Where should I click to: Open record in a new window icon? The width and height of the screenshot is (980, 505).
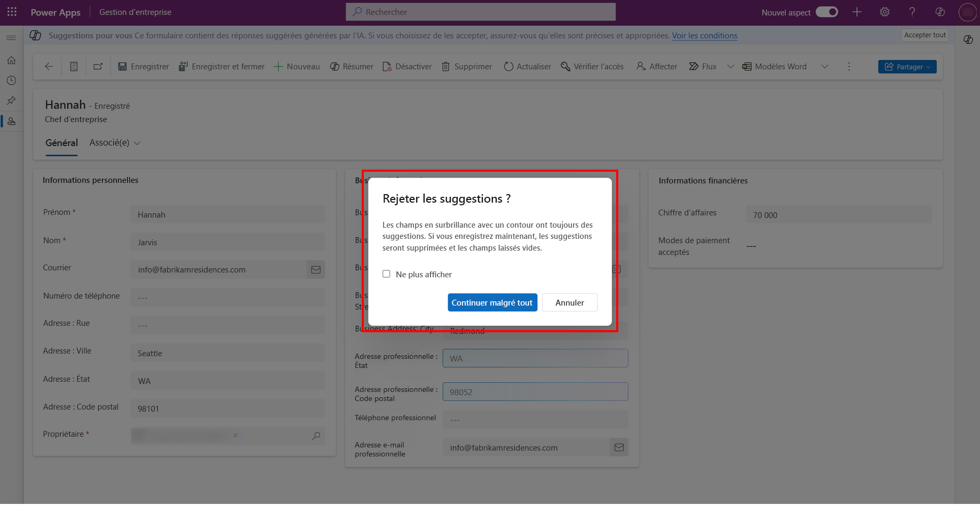coord(98,67)
